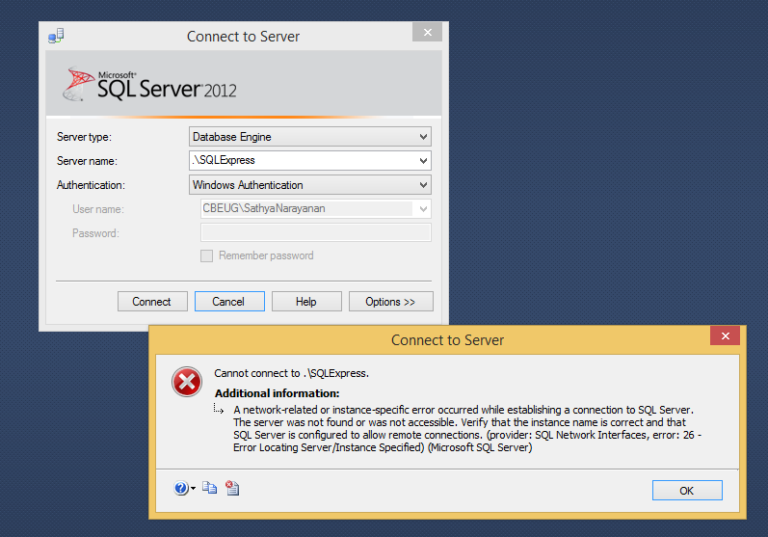Image resolution: width=768 pixels, height=537 pixels.
Task: Click the red error X icon
Action: pos(187,382)
